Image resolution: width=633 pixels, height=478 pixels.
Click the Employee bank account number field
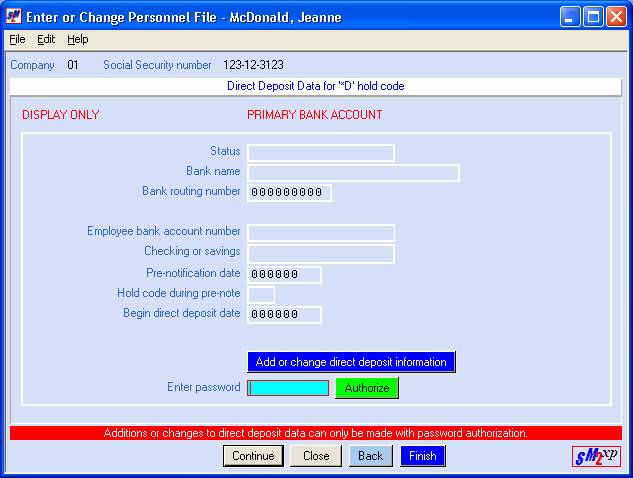pos(320,233)
